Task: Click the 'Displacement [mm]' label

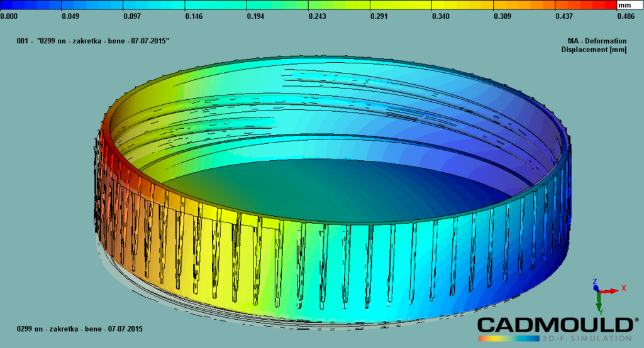Action: tap(594, 49)
